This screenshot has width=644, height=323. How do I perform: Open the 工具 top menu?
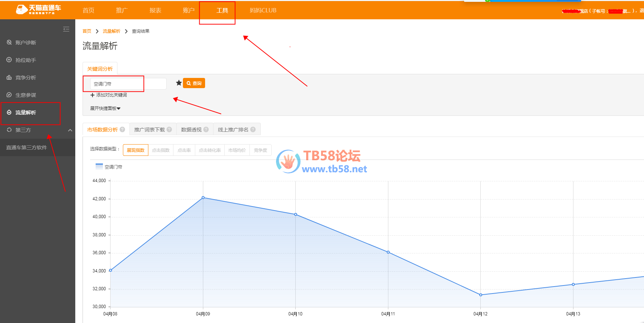click(222, 11)
